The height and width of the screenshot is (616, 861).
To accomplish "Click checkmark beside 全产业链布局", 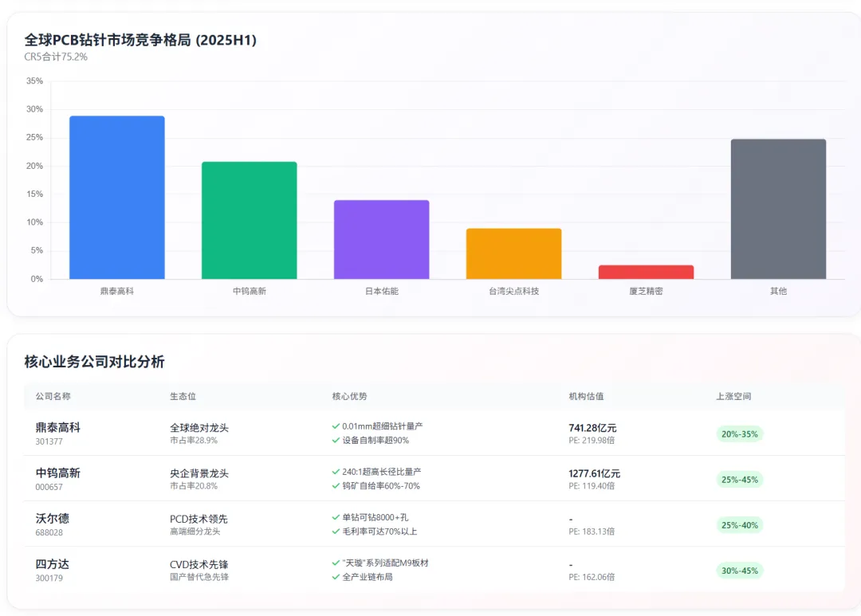I will 336,577.
